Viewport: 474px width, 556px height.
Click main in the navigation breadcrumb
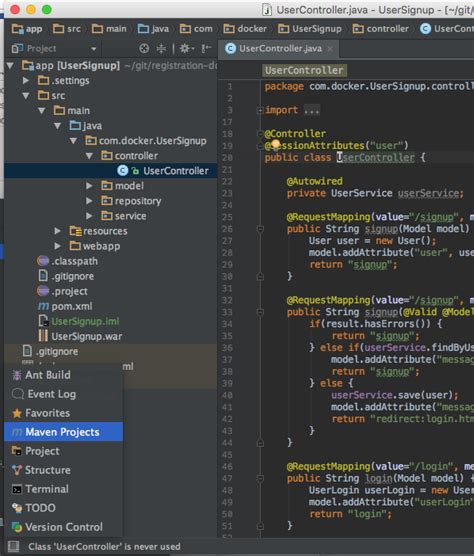coord(109,29)
